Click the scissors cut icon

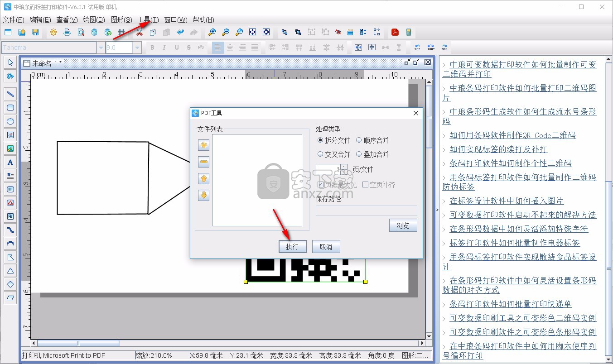[140, 32]
